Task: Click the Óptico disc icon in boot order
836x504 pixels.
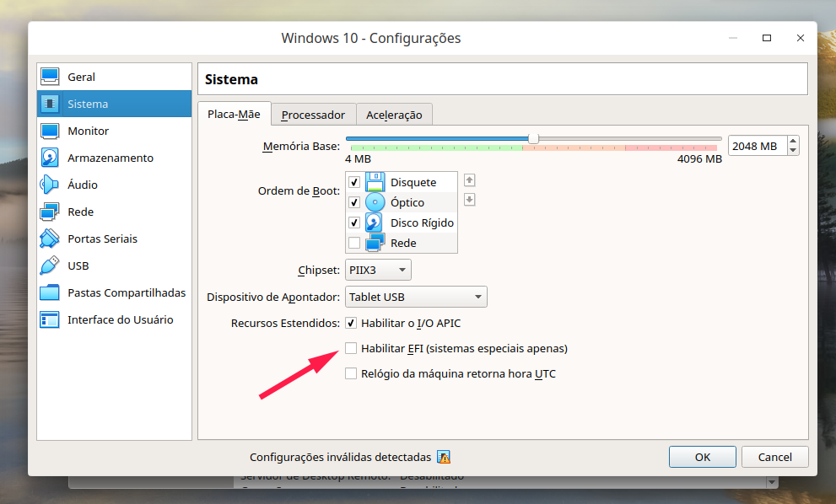Action: [375, 202]
